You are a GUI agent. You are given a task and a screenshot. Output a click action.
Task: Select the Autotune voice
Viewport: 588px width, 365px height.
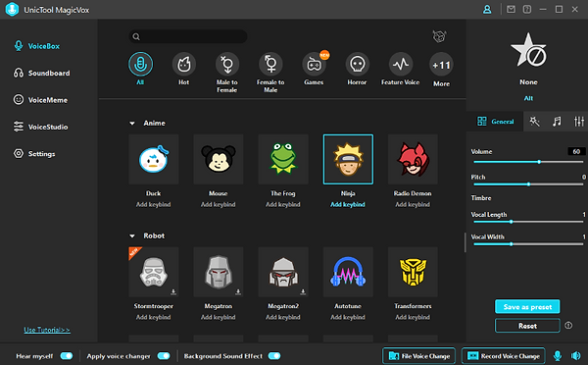tap(348, 272)
